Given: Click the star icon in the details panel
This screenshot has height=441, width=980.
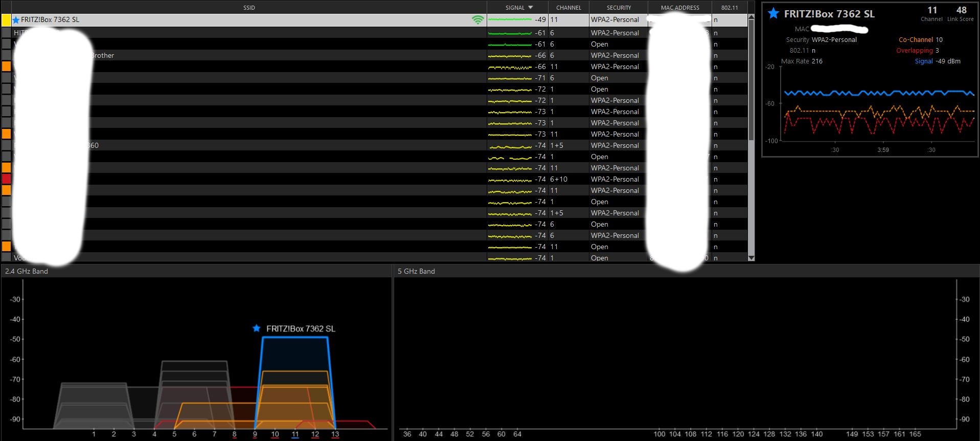Looking at the screenshot, I should [773, 13].
